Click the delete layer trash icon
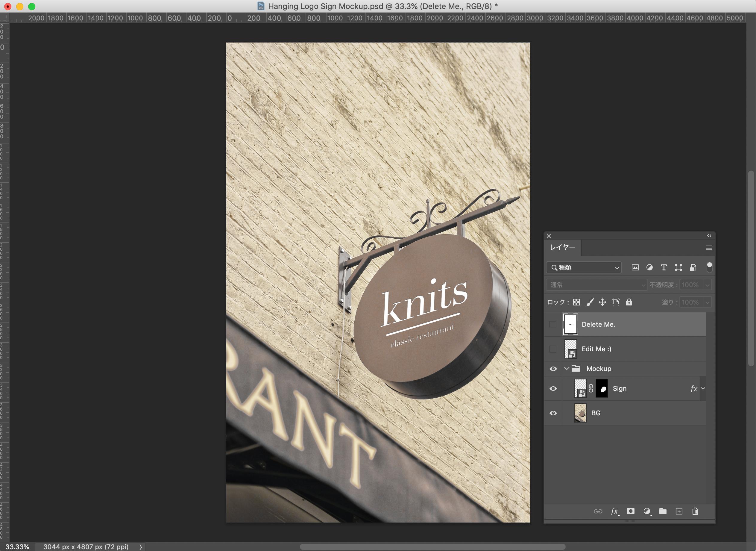 [x=695, y=511]
